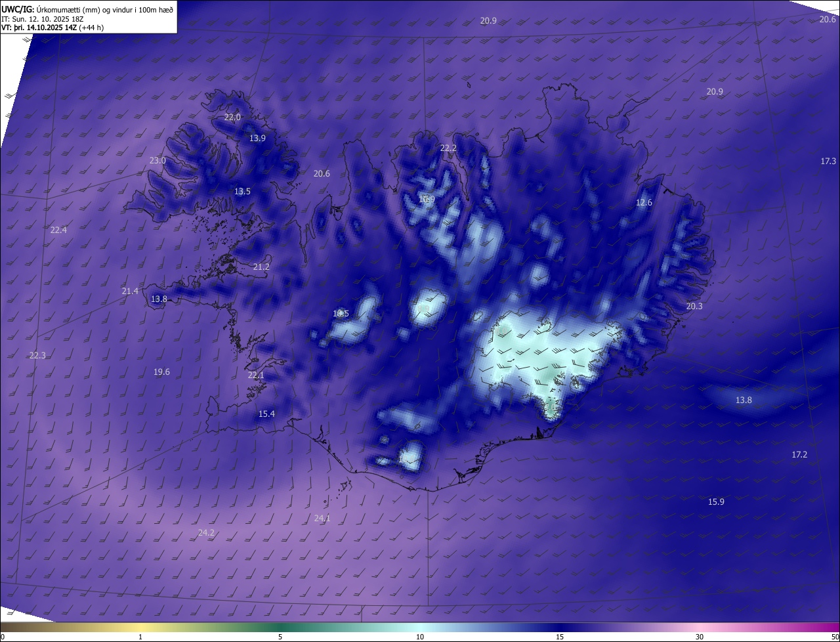
Task: Click the colorbar tick label 1
Action: click(x=140, y=637)
